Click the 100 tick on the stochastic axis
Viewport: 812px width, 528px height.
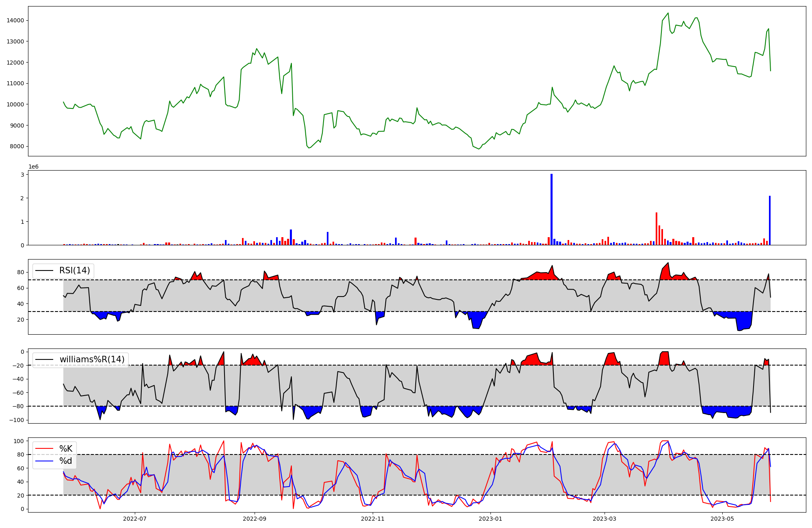coord(19,441)
